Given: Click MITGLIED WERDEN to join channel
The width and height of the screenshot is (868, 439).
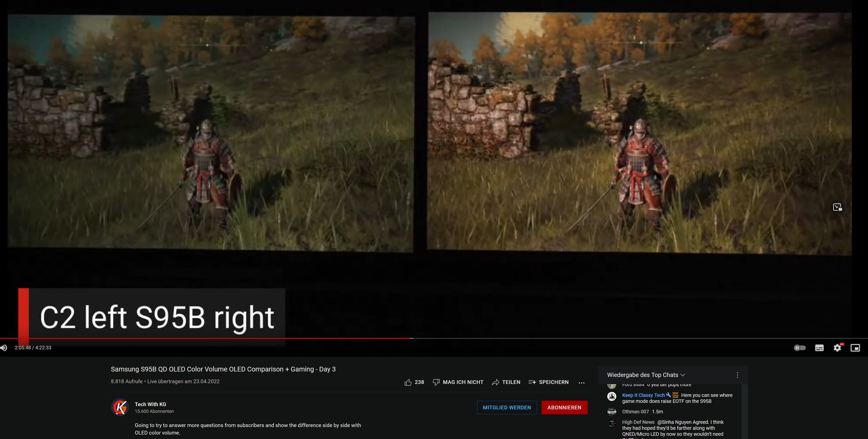Looking at the screenshot, I should (x=507, y=407).
